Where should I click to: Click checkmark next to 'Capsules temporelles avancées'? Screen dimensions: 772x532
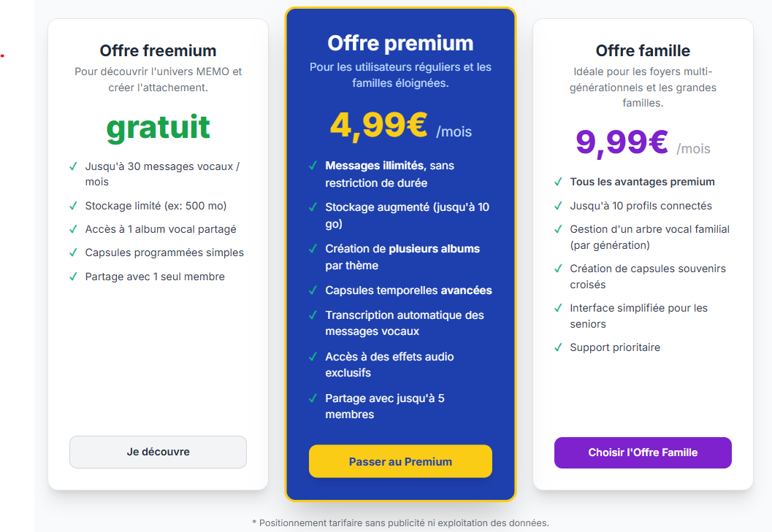click(x=313, y=290)
